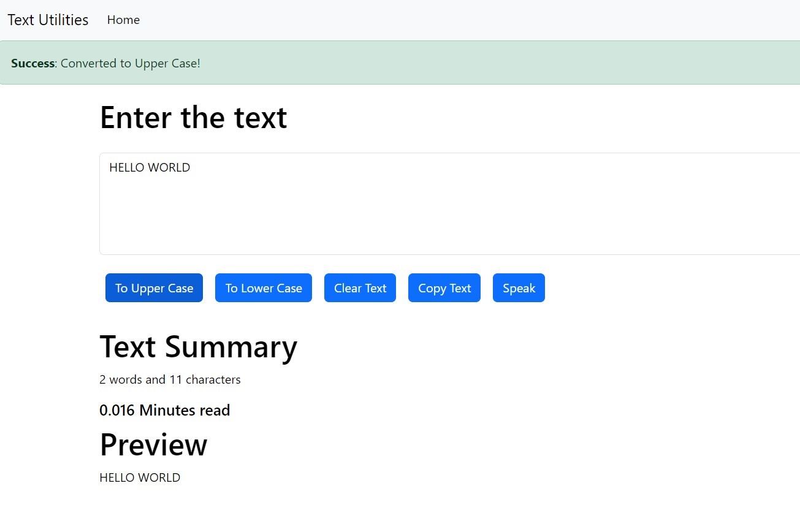Hit the Clear Text button

[x=360, y=288]
